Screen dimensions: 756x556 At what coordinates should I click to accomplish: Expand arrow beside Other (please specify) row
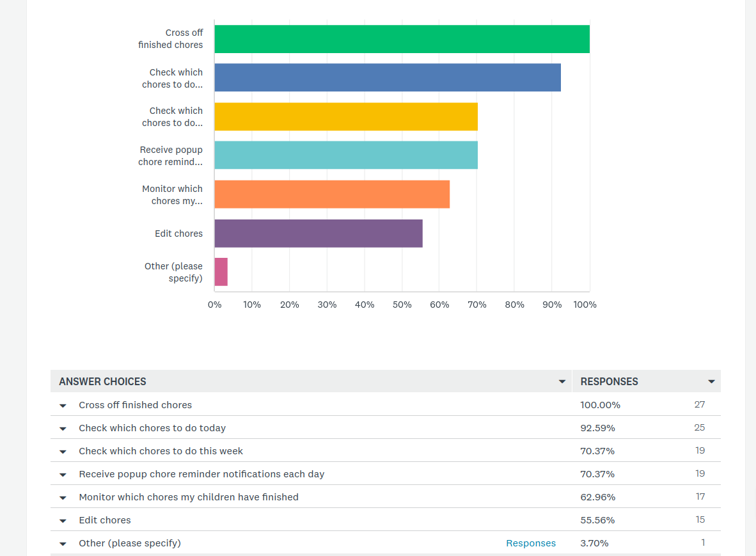(63, 544)
